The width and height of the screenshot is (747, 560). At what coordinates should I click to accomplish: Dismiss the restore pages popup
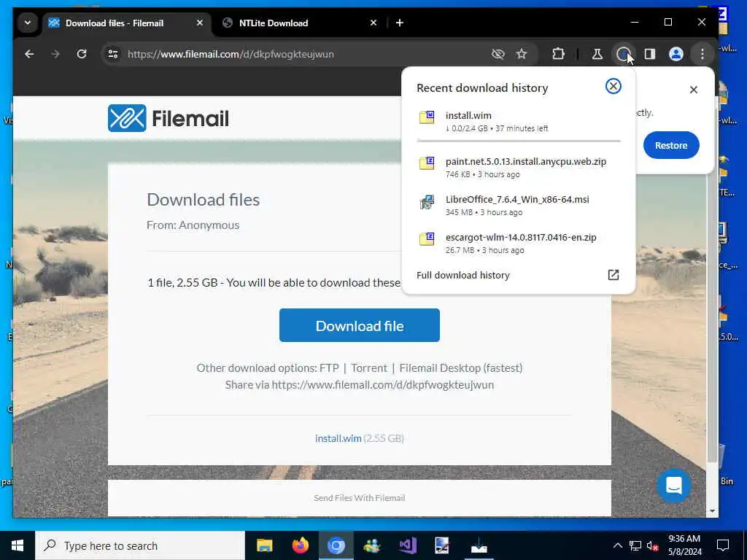[694, 90]
